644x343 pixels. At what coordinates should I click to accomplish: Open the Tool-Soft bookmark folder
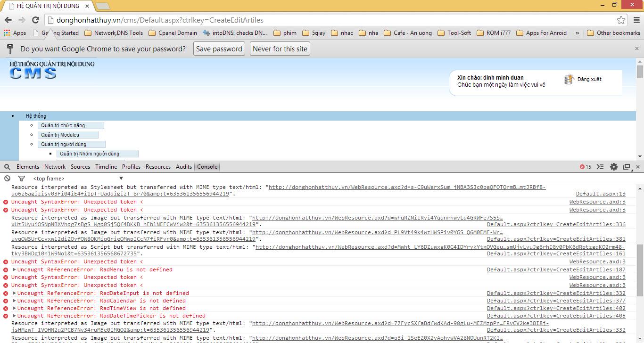pyautogui.click(x=454, y=33)
